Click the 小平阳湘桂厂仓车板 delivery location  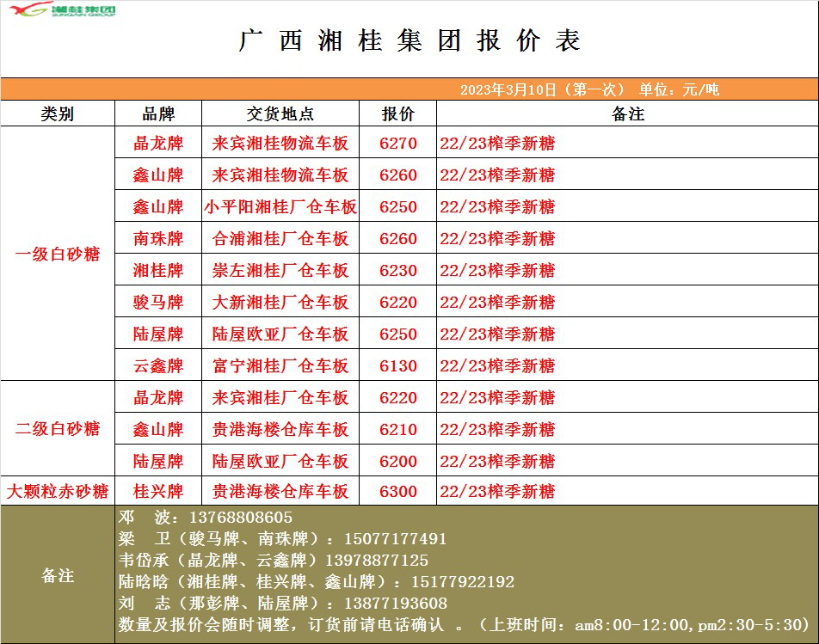(280, 207)
